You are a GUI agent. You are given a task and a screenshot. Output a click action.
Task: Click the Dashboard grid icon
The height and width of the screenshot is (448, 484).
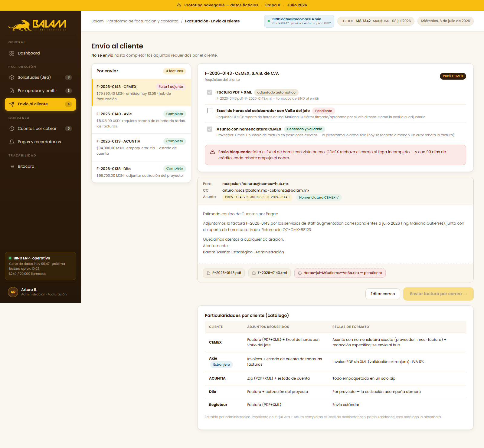click(x=12, y=53)
